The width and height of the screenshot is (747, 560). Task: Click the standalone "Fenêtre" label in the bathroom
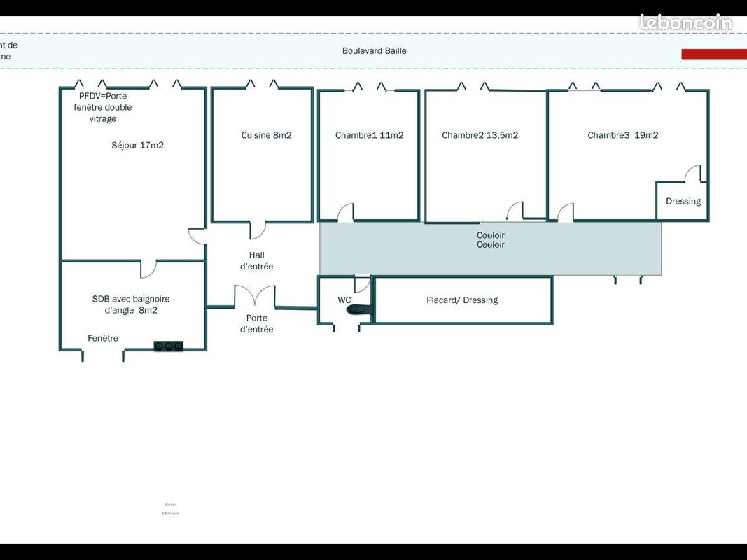(x=103, y=338)
